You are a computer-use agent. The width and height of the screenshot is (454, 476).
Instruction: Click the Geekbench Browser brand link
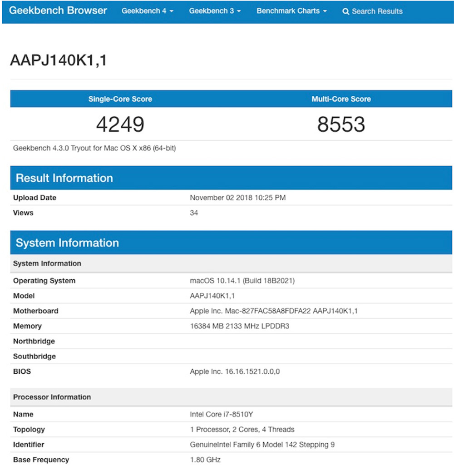[x=58, y=10]
